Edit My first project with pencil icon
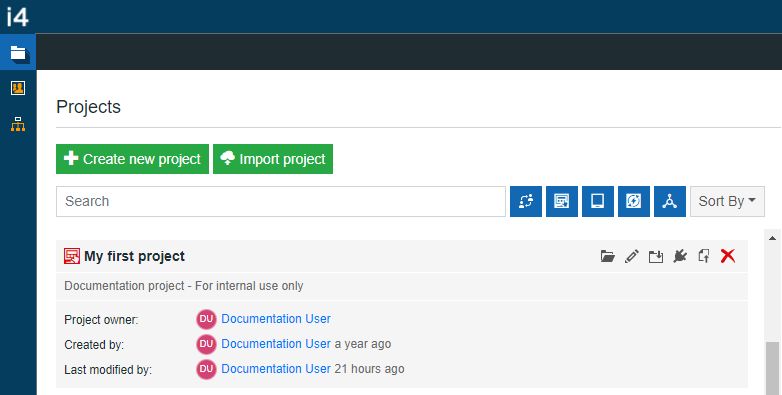This screenshot has height=395, width=782. [x=631, y=256]
